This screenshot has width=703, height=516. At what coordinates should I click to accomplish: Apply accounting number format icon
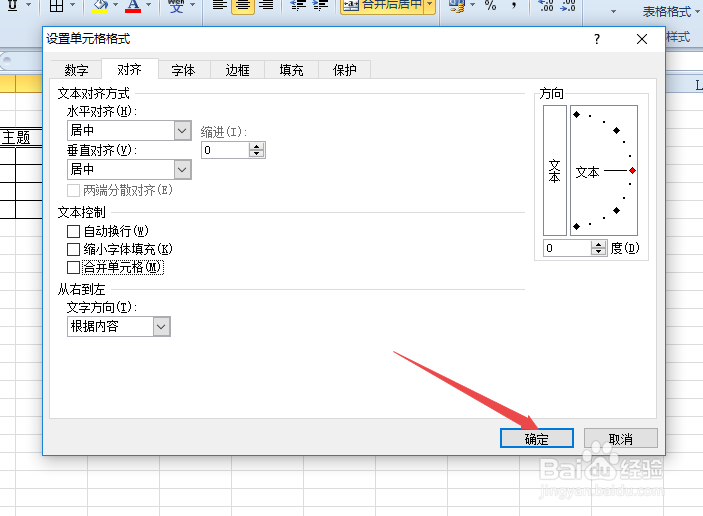pos(456,5)
